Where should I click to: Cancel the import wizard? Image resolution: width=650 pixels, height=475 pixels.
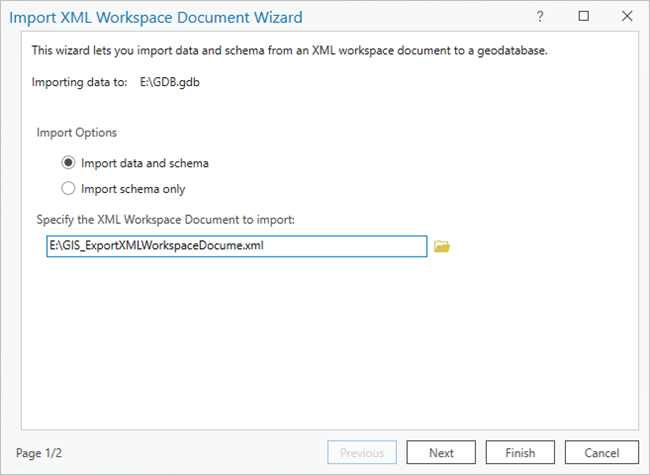pos(601,453)
